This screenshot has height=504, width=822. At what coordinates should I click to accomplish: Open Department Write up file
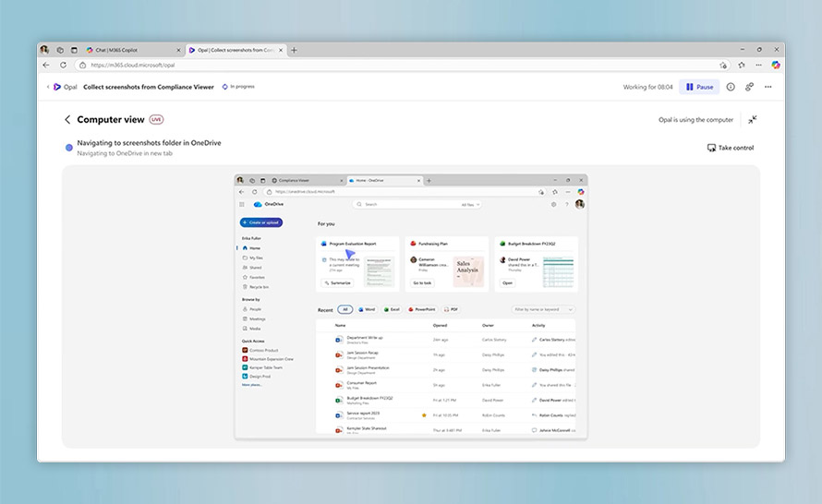(365, 340)
